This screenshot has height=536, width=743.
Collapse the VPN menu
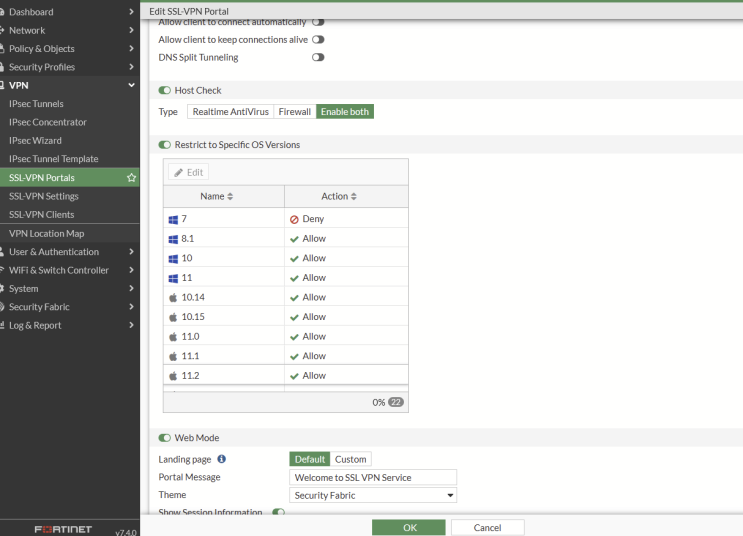(131, 85)
